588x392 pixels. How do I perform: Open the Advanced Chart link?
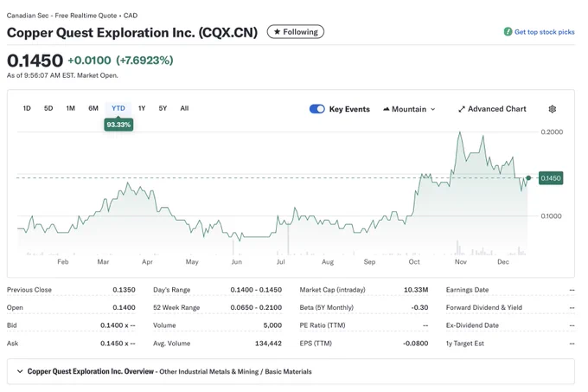[492, 109]
